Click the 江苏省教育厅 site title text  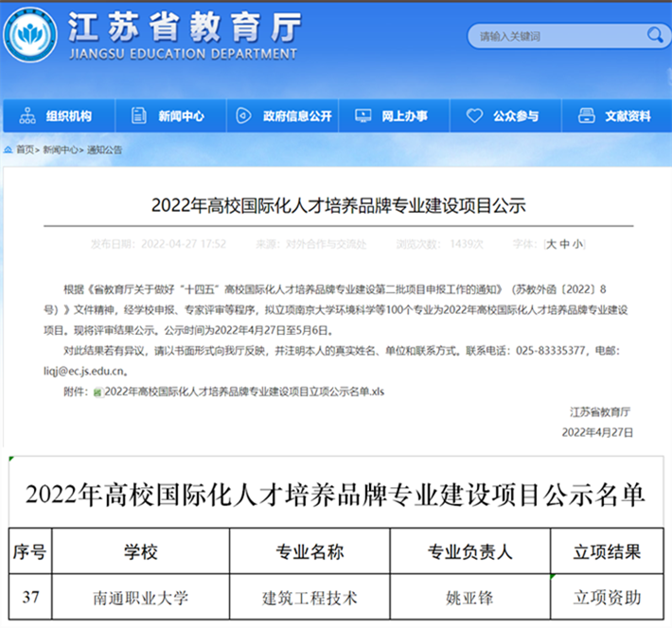click(185, 26)
